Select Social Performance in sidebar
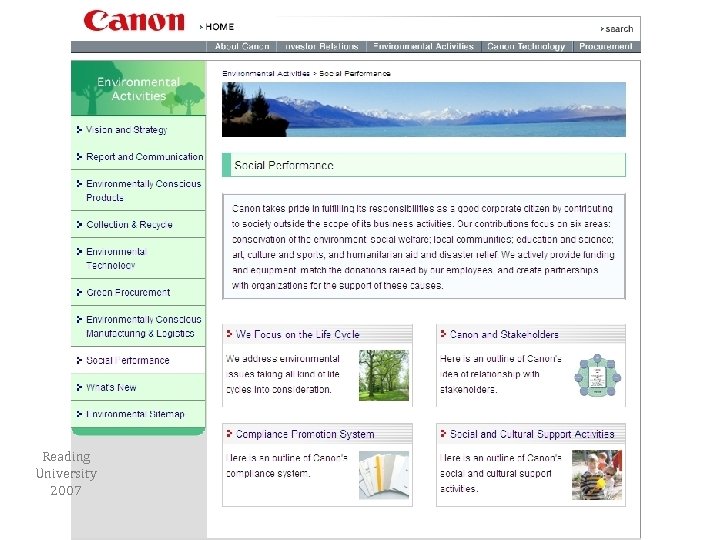This screenshot has width=720, height=540. 128,360
